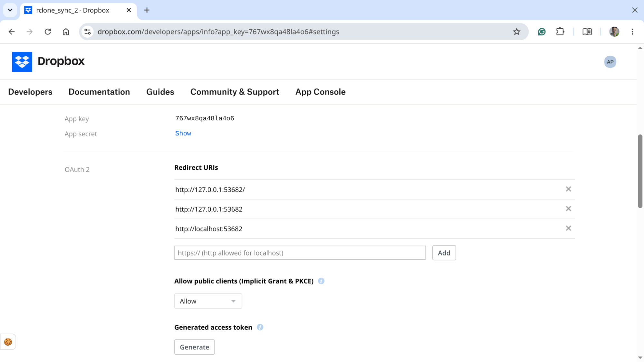
Task: Open the tab search dropdown arrow
Action: 10,10
